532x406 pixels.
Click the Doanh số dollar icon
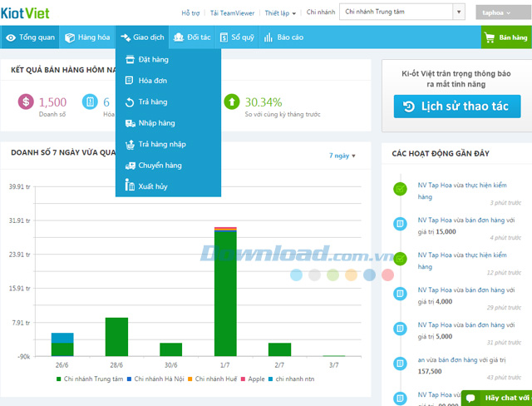[27, 102]
